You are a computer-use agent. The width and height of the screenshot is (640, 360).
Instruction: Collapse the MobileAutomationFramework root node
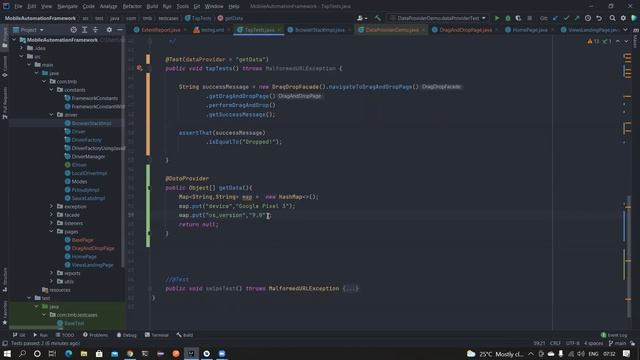15,40
